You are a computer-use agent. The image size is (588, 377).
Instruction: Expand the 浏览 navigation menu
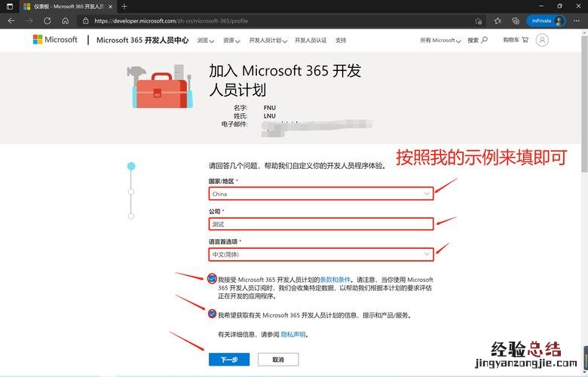[204, 40]
